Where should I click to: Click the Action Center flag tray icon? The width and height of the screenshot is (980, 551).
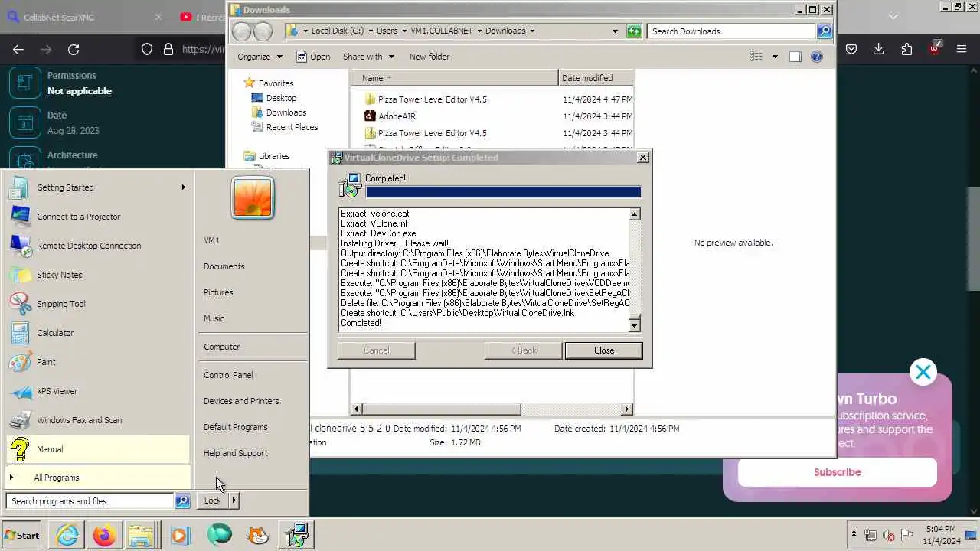pos(907,535)
